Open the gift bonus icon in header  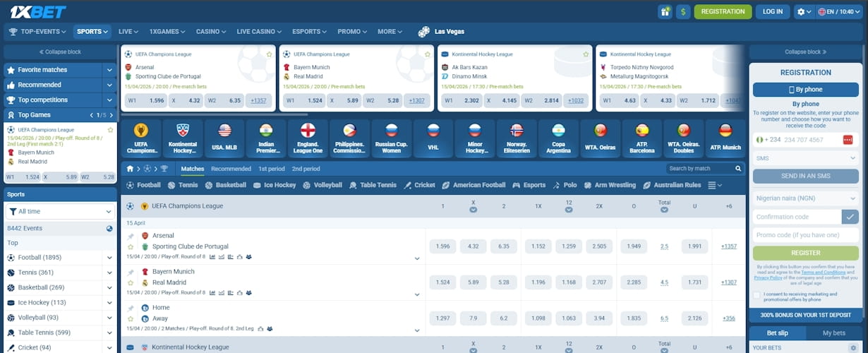(x=665, y=11)
